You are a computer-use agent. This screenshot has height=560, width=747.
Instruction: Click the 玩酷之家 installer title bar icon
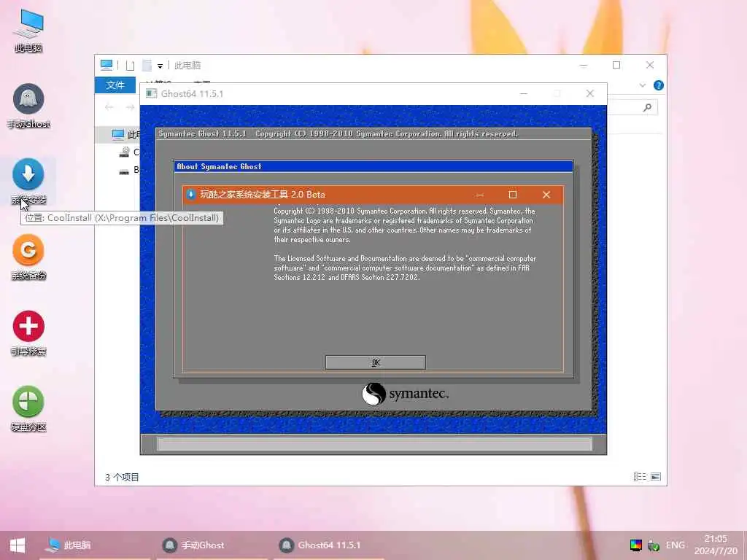191,194
